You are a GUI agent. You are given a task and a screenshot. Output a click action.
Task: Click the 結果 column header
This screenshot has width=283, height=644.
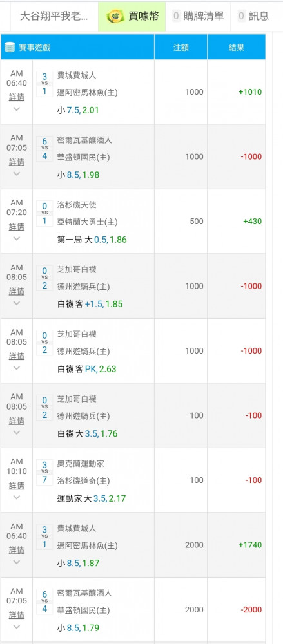coord(237,47)
